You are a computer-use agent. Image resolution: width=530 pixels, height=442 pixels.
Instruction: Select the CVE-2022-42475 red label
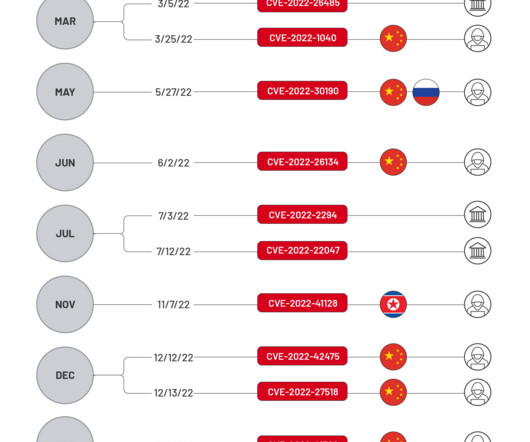pyautogui.click(x=302, y=356)
